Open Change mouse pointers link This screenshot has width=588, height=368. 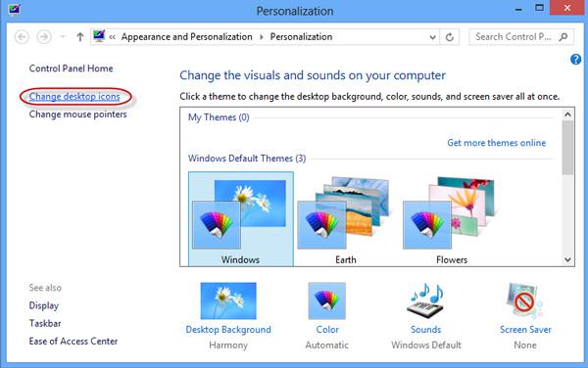pos(78,115)
